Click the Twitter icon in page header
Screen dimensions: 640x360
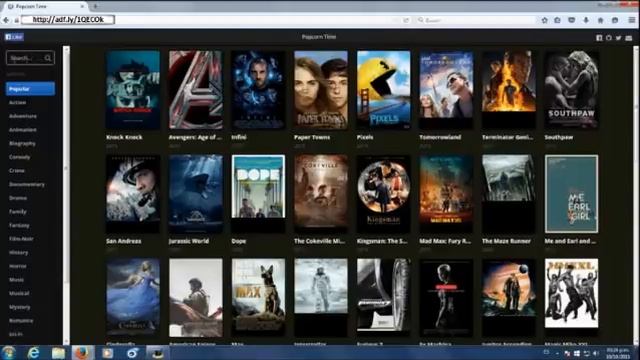pos(619,38)
